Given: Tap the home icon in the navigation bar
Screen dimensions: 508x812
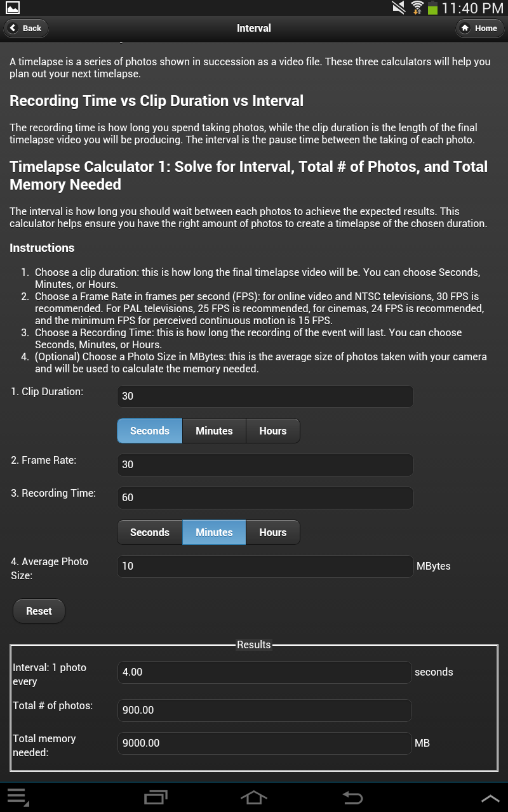Looking at the screenshot, I should coord(254,797).
